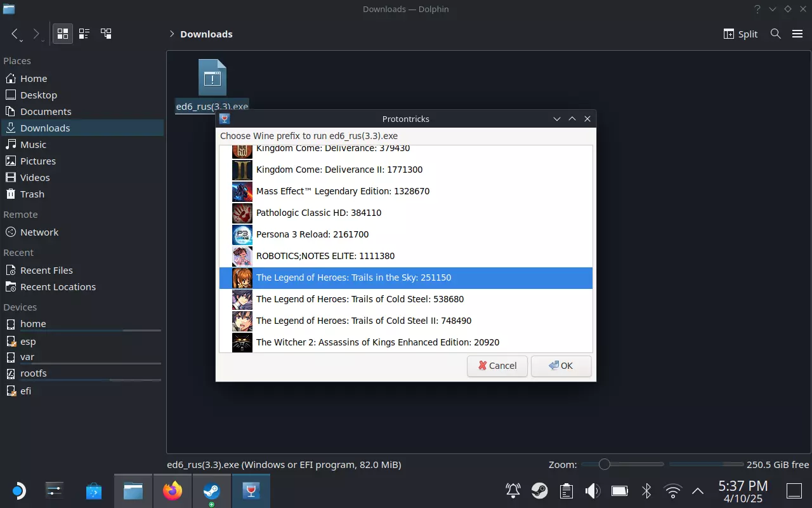Select The Witcher 2 prefix
Screen dimensions: 812x508
tap(406, 342)
